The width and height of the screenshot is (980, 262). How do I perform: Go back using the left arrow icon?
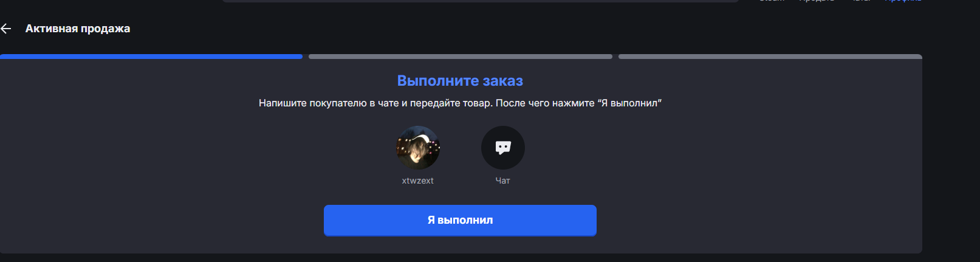pos(6,29)
